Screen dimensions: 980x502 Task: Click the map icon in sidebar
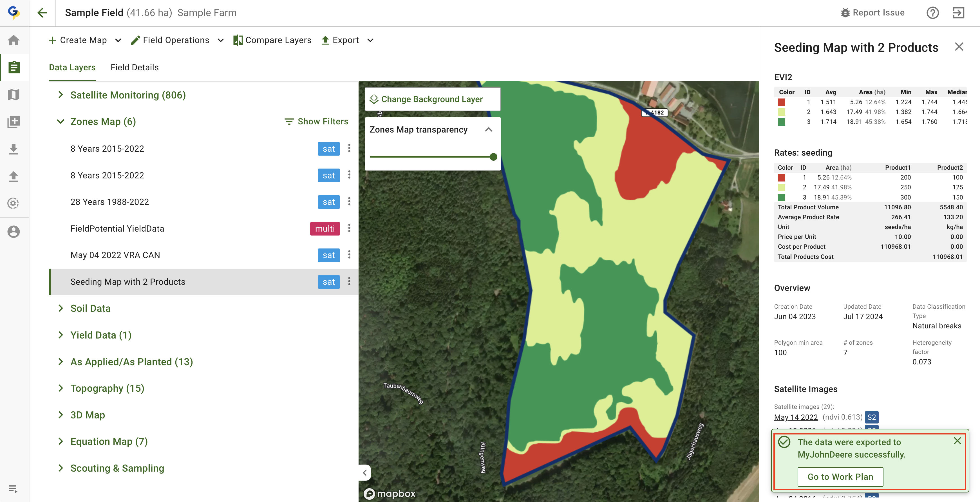14,94
